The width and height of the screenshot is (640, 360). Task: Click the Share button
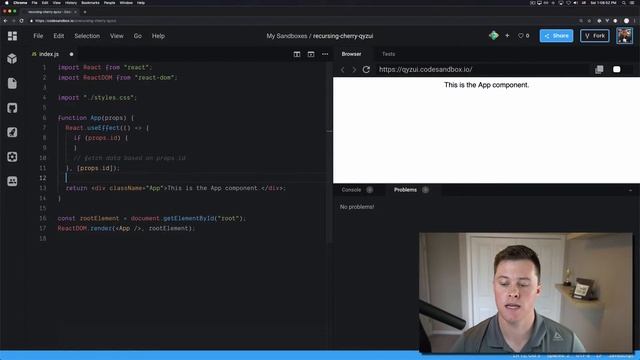556,36
